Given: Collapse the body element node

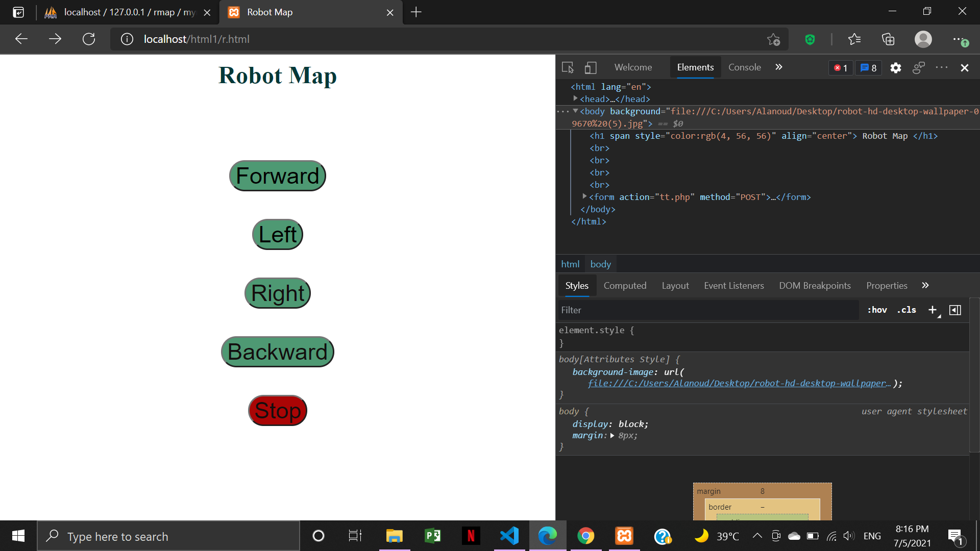Looking at the screenshot, I should coord(575,111).
